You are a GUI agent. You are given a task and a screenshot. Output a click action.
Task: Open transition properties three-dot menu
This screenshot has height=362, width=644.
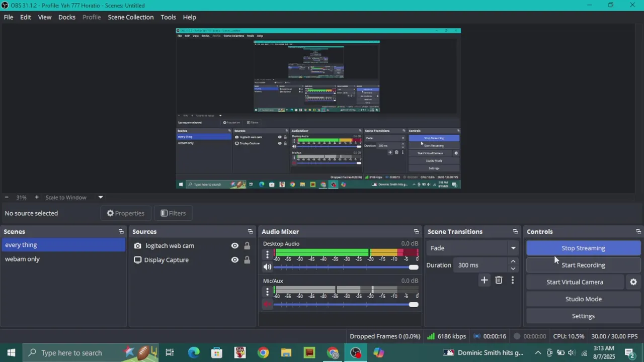tap(512, 281)
